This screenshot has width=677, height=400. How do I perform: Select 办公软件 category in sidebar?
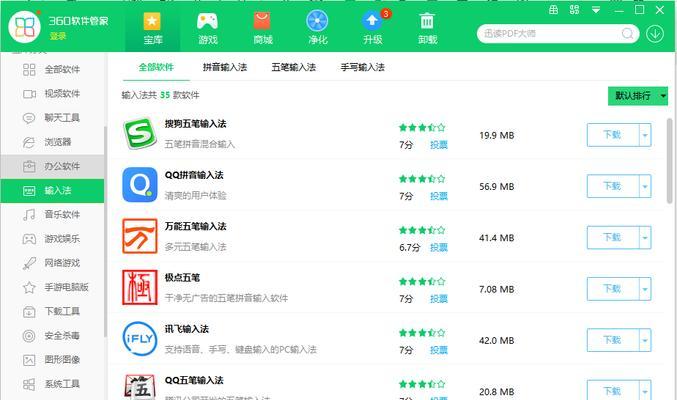52,166
